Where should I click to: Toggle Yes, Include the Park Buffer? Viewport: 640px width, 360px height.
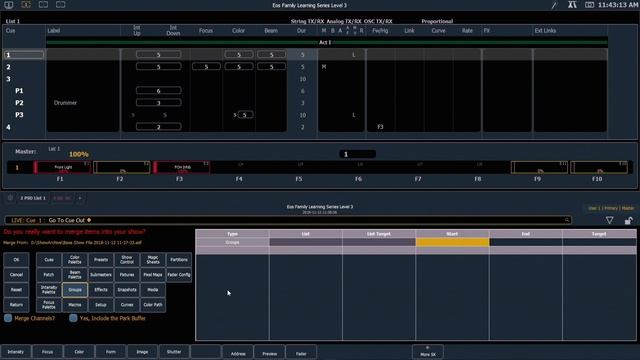click(73, 318)
